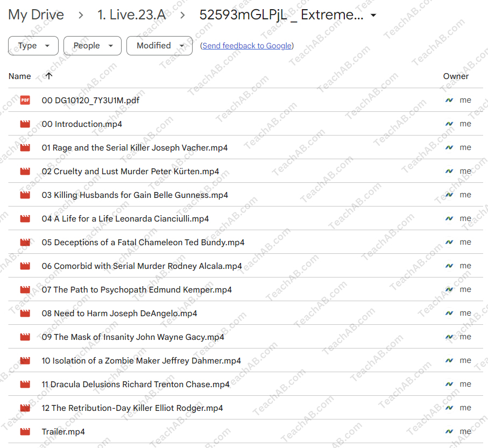Select 00 DG10120_7Y3U1M.pdf file name
The height and width of the screenshot is (448, 488).
90,100
